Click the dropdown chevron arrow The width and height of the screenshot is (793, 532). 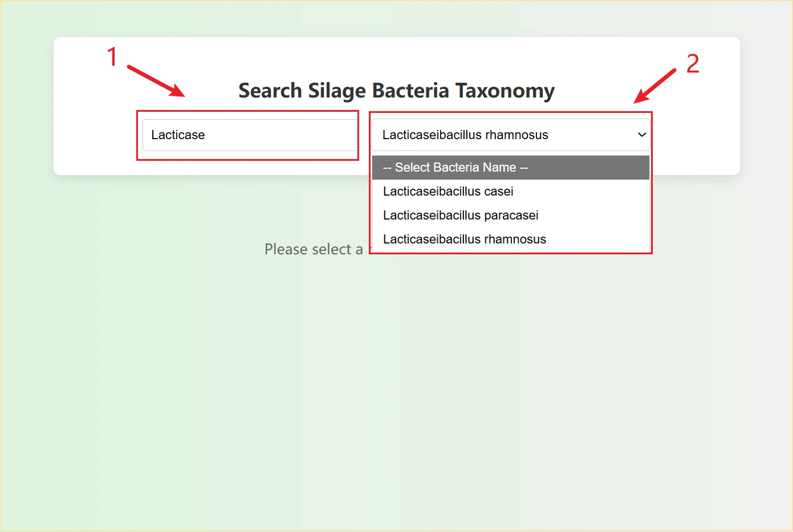tap(641, 135)
